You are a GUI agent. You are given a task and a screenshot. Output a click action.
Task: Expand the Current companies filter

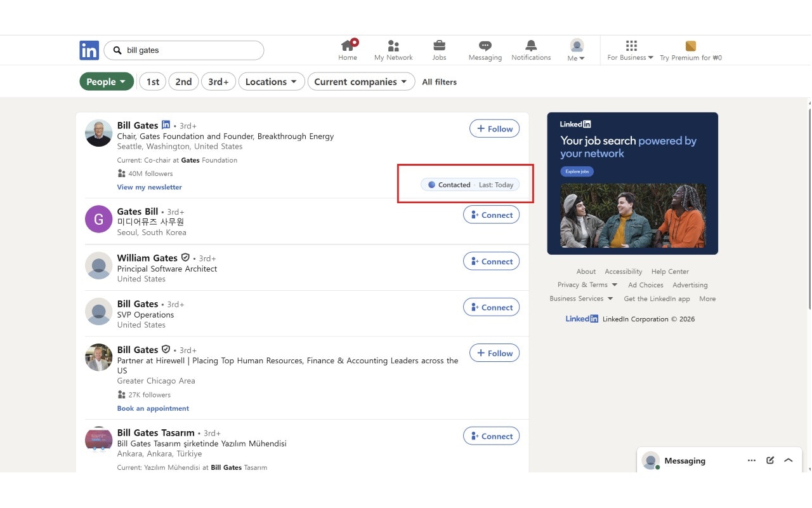tap(361, 81)
